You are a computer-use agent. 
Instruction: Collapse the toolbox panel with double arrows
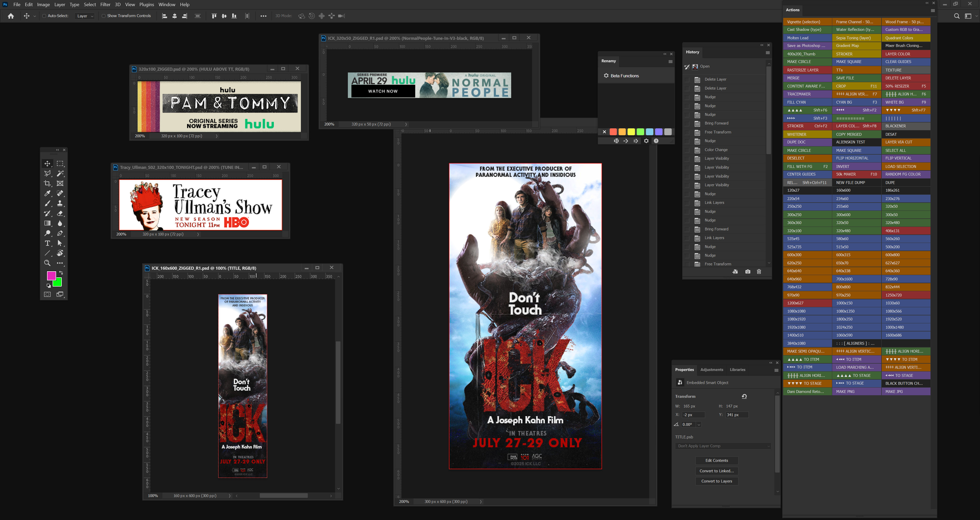pyautogui.click(x=57, y=150)
